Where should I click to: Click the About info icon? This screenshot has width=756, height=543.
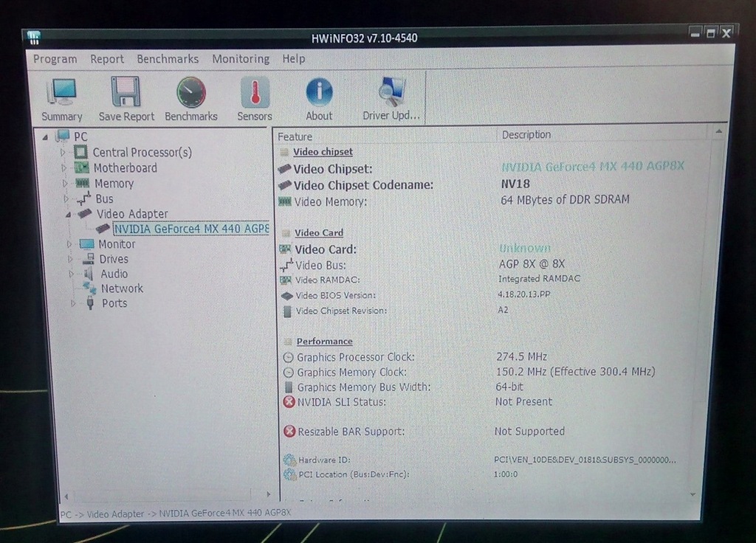click(319, 92)
